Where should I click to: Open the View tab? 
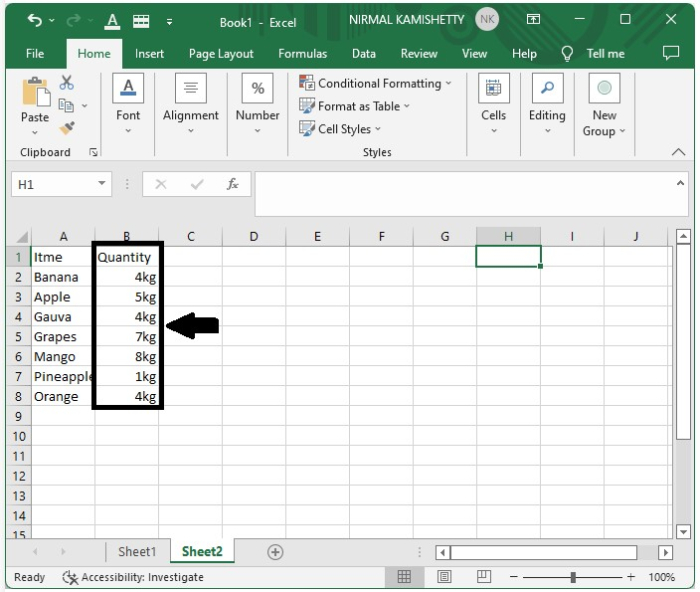(474, 54)
